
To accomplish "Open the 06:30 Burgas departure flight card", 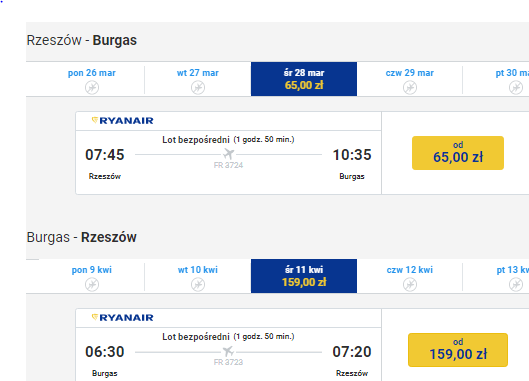I will [228, 345].
